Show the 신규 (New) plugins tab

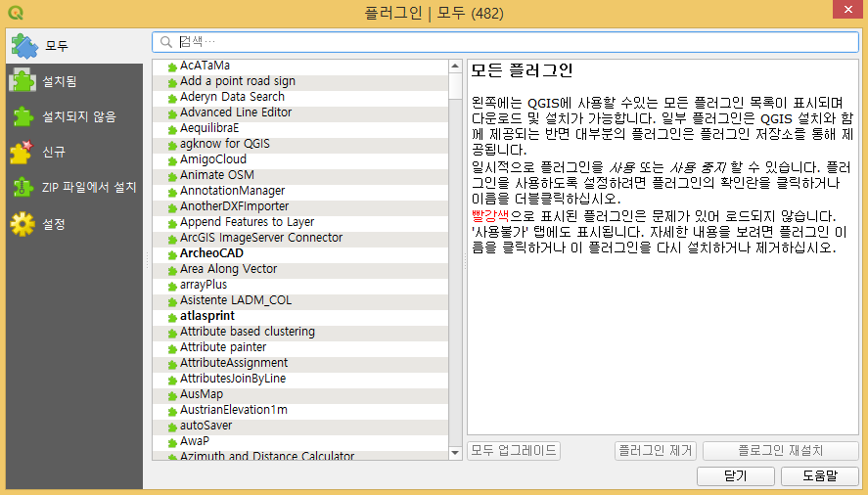tap(74, 152)
